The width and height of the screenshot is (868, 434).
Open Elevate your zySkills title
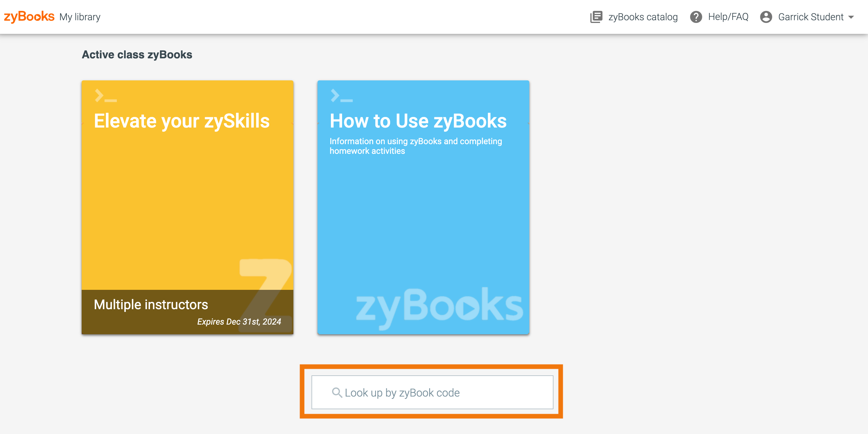coord(182,121)
